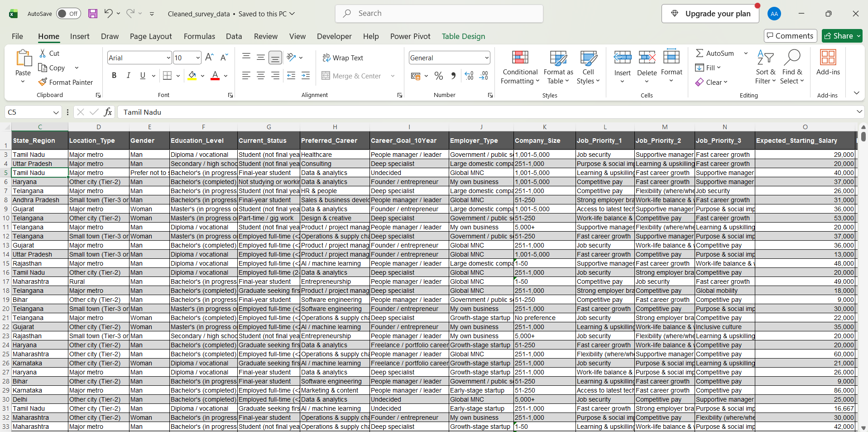Toggle bottom vertical alignment
The height and width of the screenshot is (432, 868).
[275, 58]
